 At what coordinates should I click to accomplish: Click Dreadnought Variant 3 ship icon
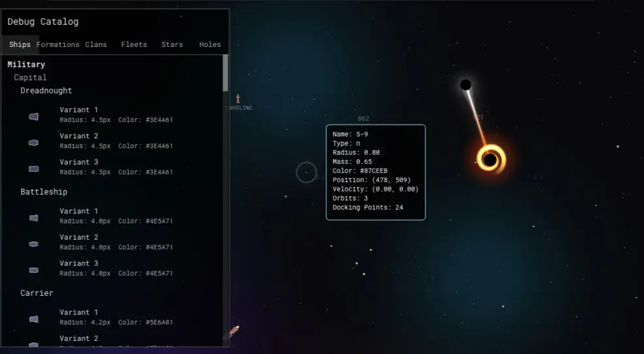(x=34, y=169)
